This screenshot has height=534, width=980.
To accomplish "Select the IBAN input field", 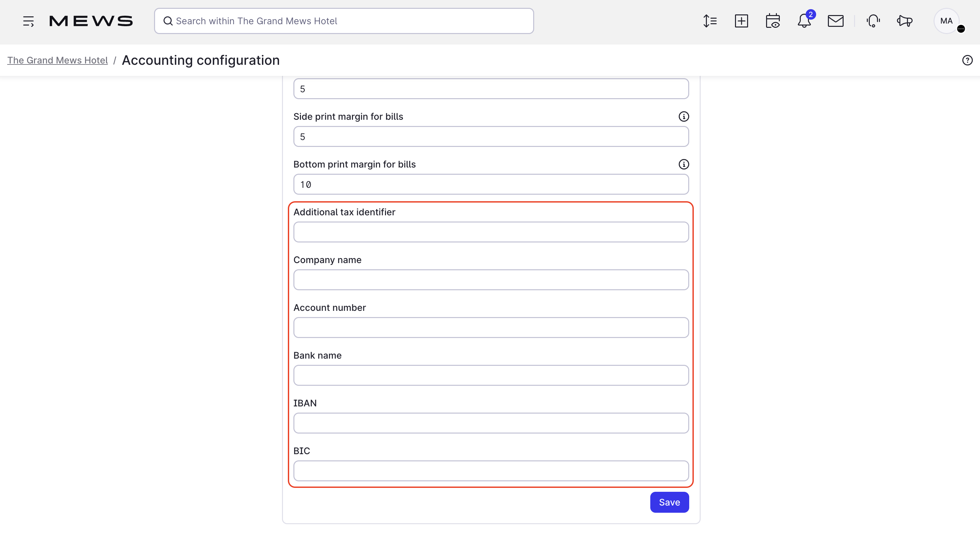I will pyautogui.click(x=491, y=423).
